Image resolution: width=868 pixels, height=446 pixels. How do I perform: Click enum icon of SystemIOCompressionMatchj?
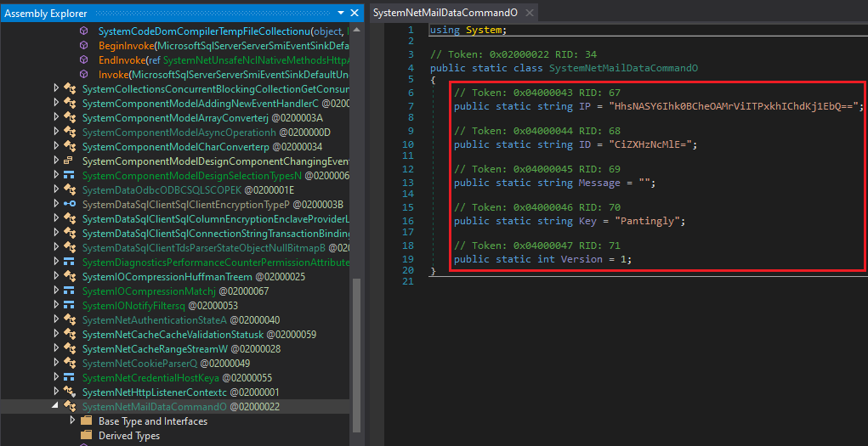(x=69, y=290)
